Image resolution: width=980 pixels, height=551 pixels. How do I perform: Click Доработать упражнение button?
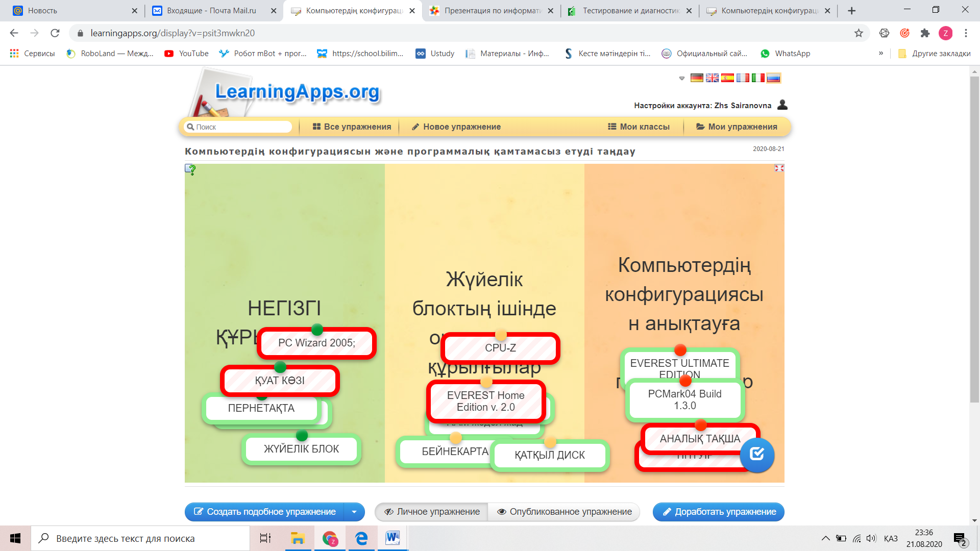pos(719,512)
